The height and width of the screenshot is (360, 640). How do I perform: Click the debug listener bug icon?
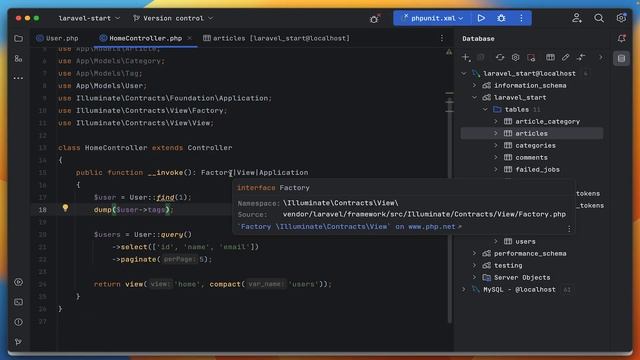tap(374, 19)
